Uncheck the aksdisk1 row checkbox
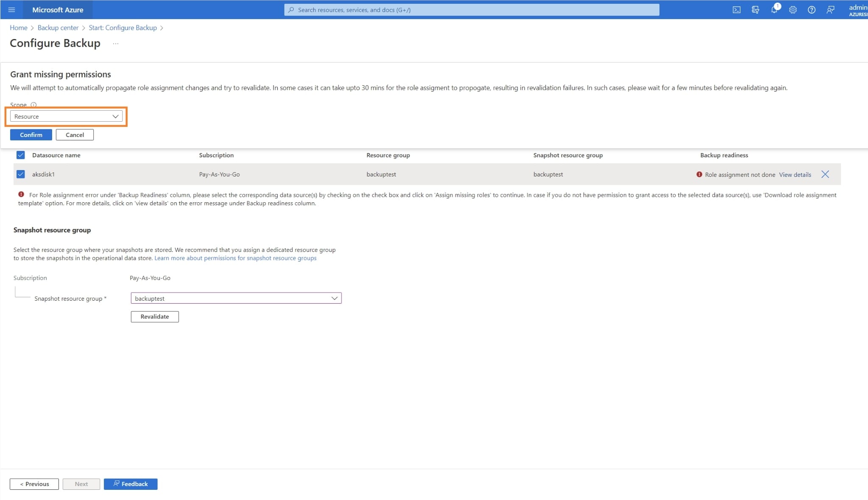The height and width of the screenshot is (500, 868). 20,174
